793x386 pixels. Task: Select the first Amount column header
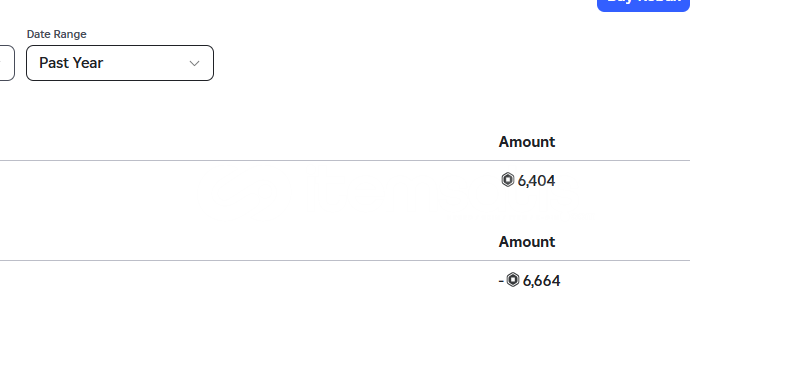pyautogui.click(x=526, y=142)
